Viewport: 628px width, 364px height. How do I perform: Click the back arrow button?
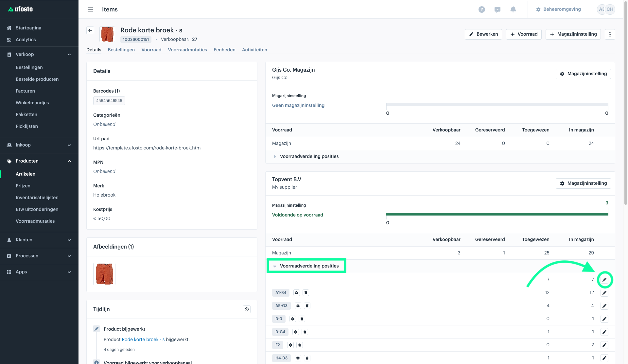[x=90, y=30]
